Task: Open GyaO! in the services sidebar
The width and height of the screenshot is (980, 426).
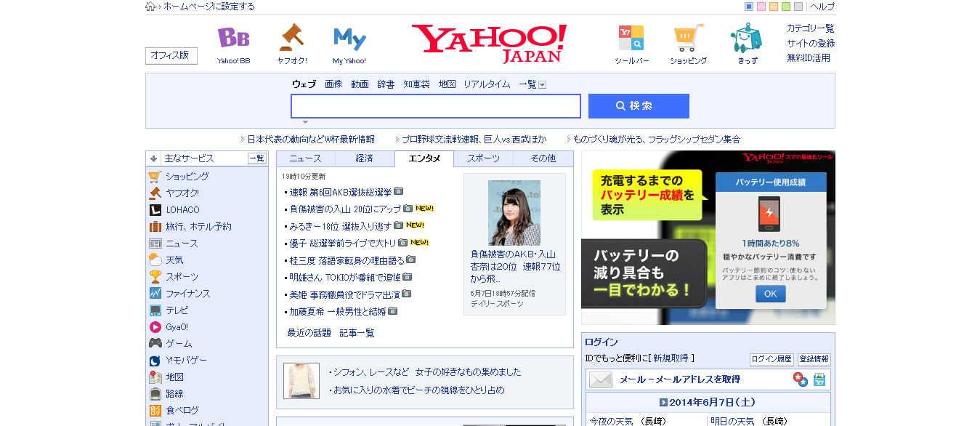Action: 177,327
